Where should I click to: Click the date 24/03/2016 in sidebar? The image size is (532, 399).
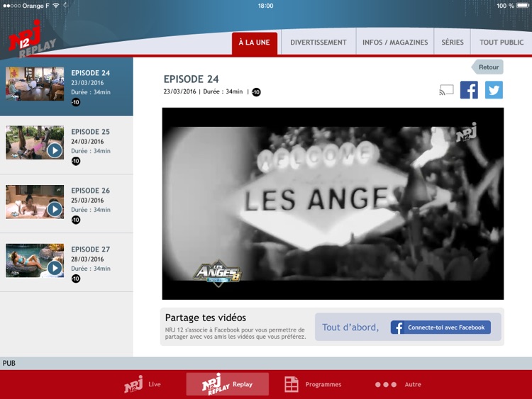pos(87,141)
